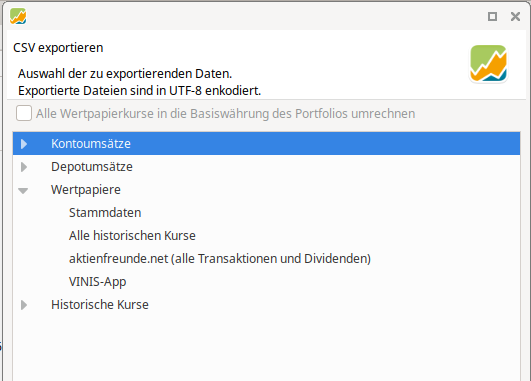Collapse the Wertpapiere node arrow
Image resolution: width=531 pixels, height=381 pixels.
(x=23, y=191)
